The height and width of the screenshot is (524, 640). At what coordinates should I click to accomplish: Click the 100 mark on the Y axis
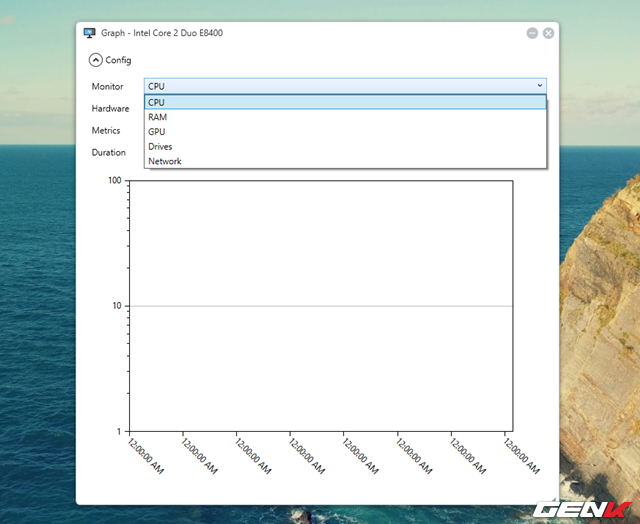(x=114, y=181)
